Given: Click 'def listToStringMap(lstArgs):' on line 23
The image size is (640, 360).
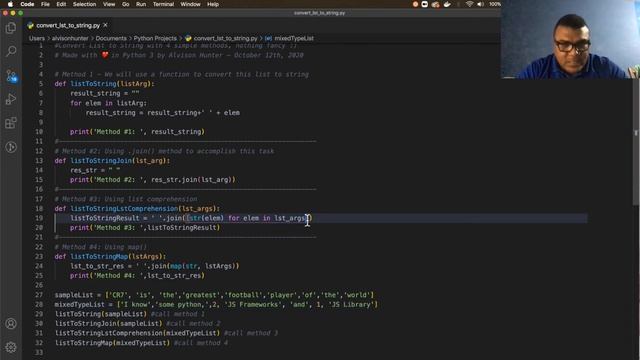Looking at the screenshot, I should [x=110, y=256].
